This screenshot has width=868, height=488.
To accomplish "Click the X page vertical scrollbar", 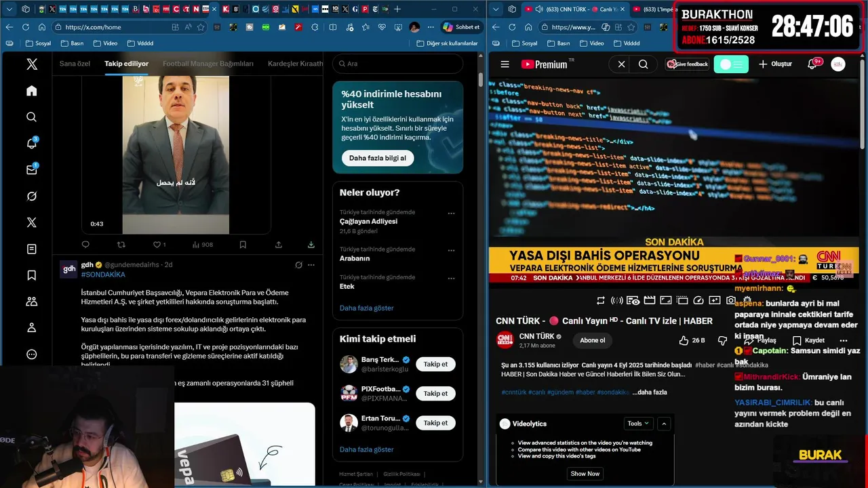I will (481, 79).
